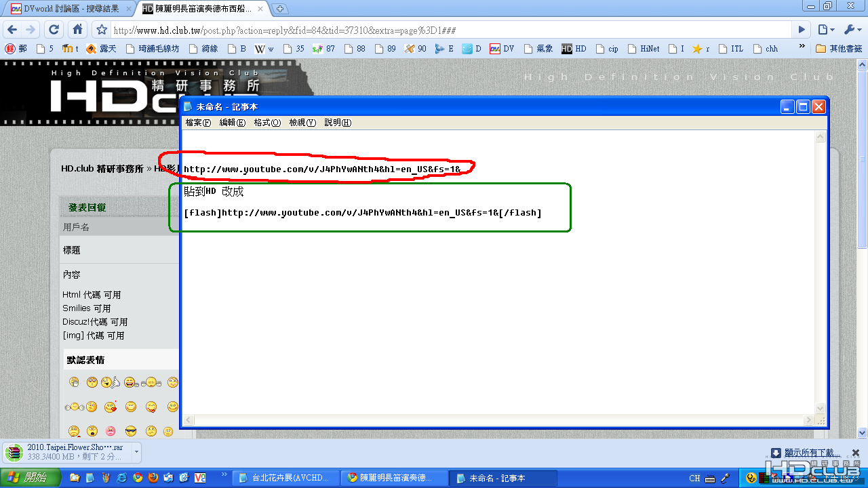Screen dimensions: 868x488
Task: Open Notepad's 說明 menu
Action: tap(338, 123)
